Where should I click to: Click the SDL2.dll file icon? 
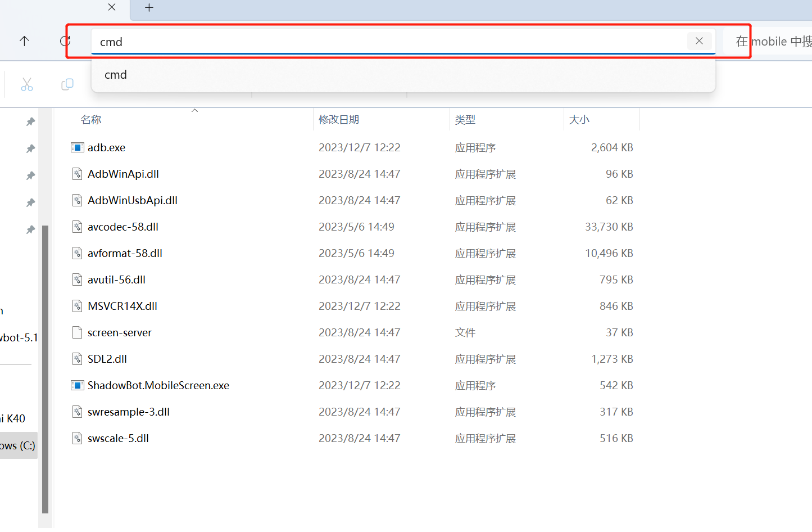coord(77,359)
